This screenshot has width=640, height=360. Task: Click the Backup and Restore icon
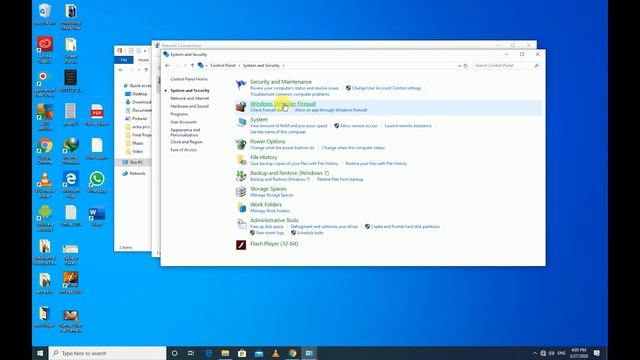pos(241,176)
